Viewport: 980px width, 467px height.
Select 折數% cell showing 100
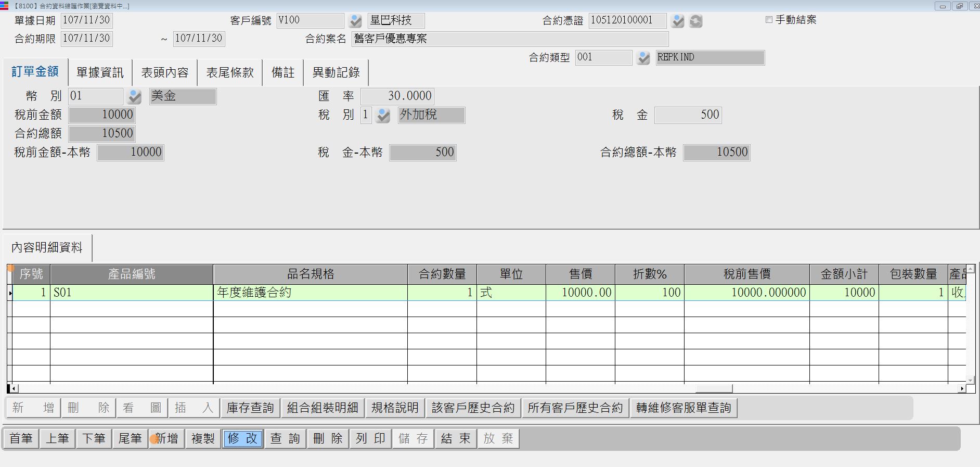pyautogui.click(x=650, y=293)
